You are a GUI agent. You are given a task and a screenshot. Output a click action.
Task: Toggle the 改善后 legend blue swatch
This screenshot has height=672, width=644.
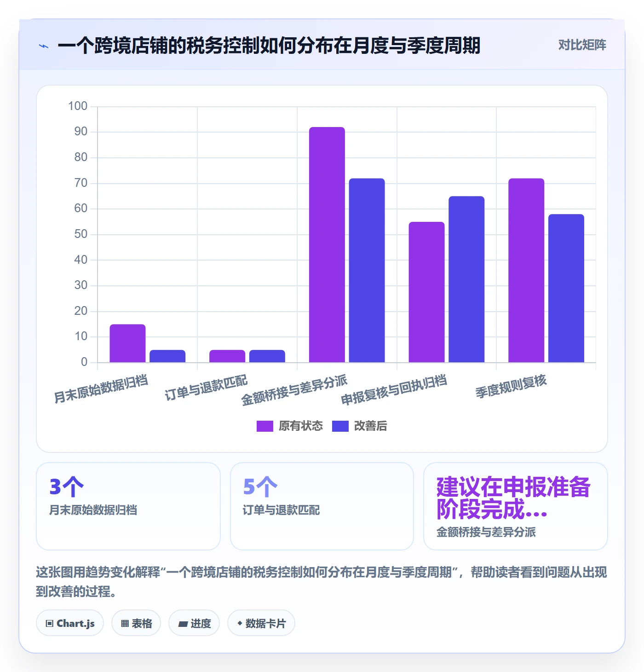point(340,426)
